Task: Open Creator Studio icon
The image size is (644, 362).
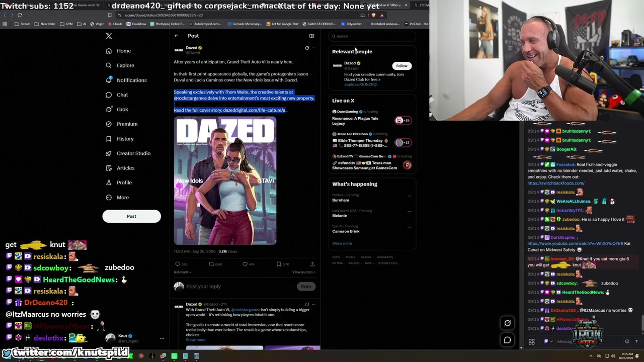Action: [x=109, y=153]
